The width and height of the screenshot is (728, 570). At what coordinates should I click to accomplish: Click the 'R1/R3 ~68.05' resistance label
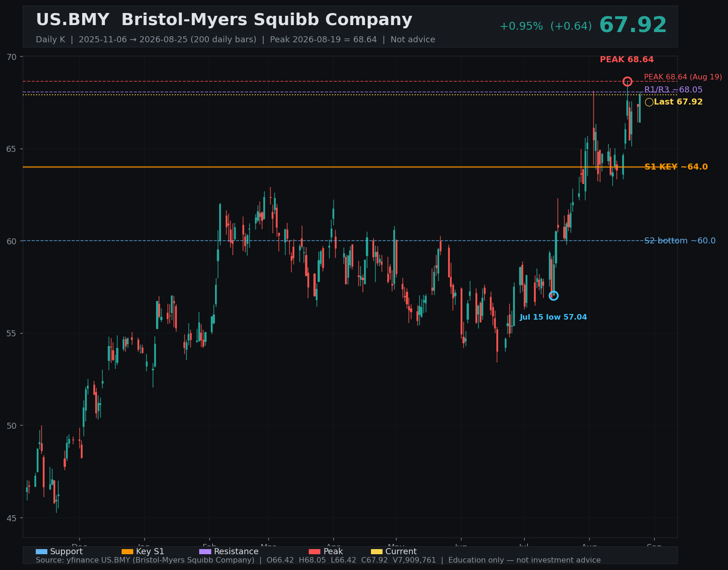[x=673, y=90]
